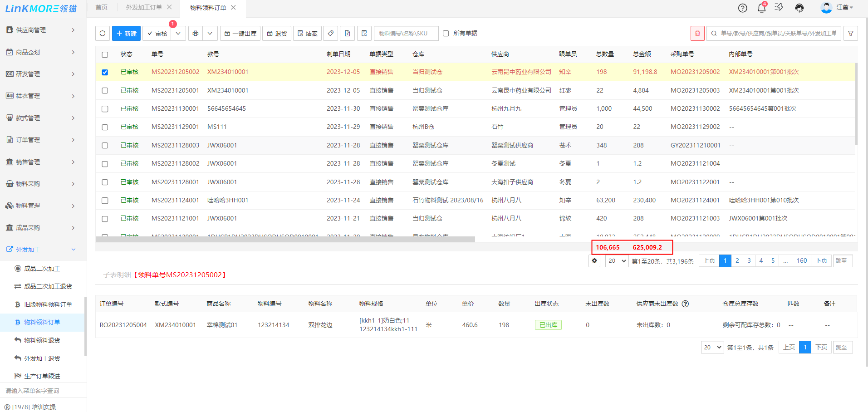Uncheck the row MS20231205002 checkbox

point(105,72)
